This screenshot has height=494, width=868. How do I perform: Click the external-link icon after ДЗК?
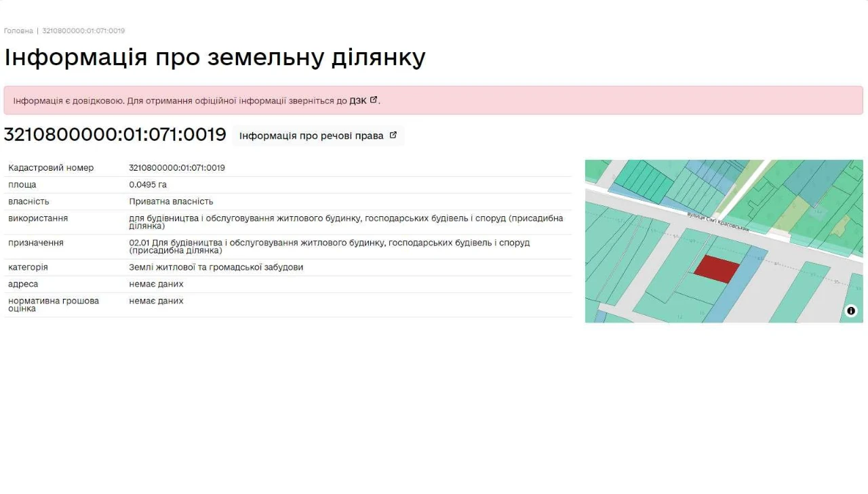point(374,100)
